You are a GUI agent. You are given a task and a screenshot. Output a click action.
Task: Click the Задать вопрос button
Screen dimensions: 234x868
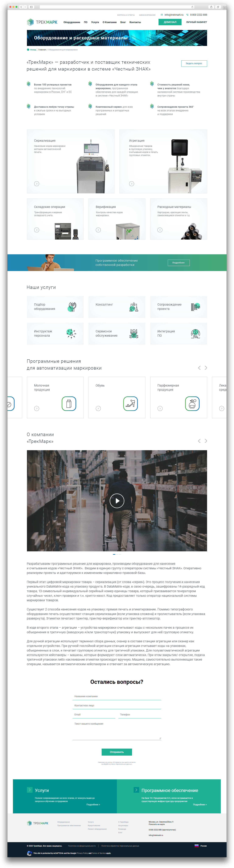point(194,63)
